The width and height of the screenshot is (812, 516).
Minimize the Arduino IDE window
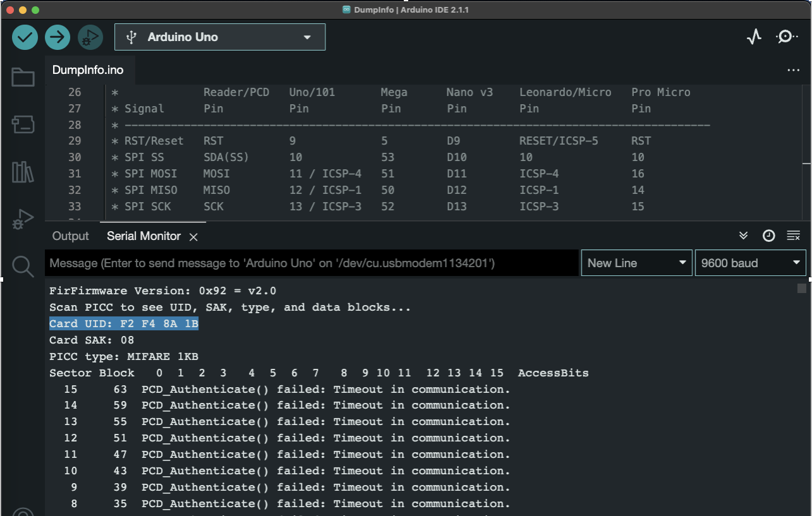(23, 10)
